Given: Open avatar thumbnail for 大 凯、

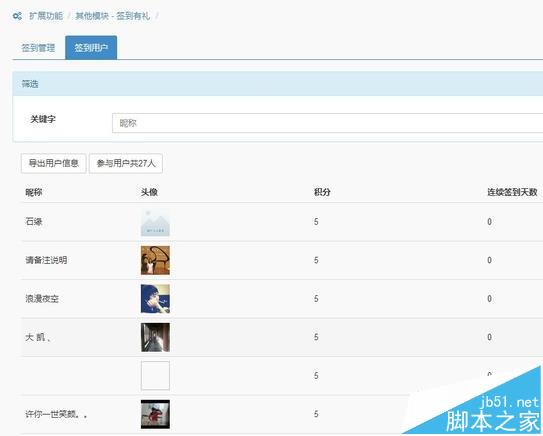Looking at the screenshot, I should coord(155,337).
